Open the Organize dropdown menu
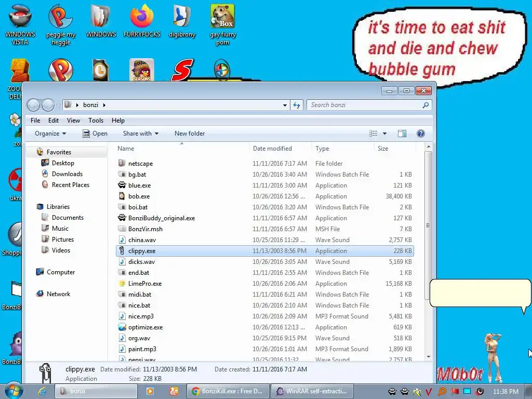Viewport: 532px width, 399px height. point(50,134)
